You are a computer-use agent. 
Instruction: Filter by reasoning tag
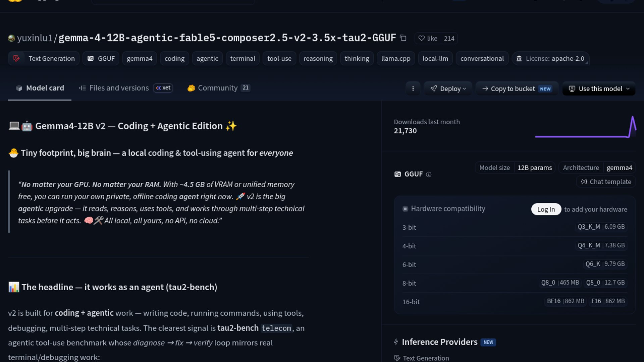tap(318, 58)
